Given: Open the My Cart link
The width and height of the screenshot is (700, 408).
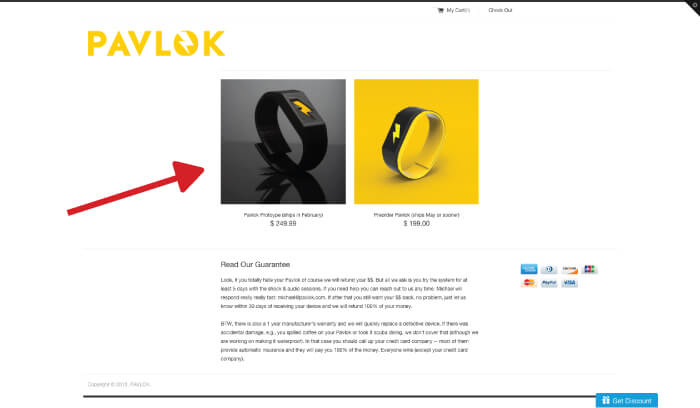Looking at the screenshot, I should coord(458,10).
